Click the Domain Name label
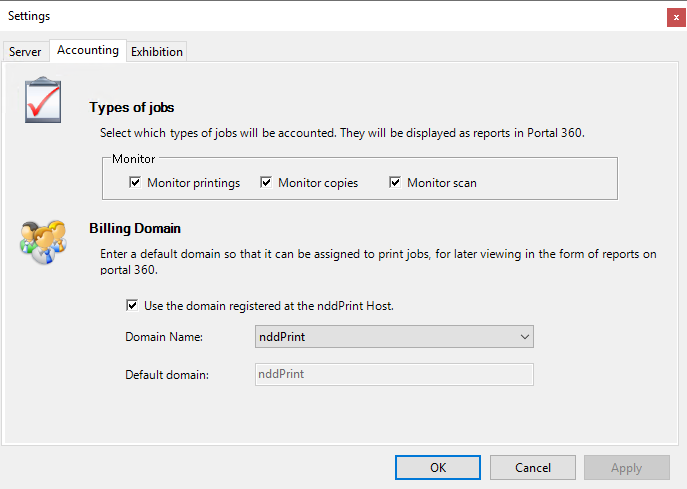 pos(164,337)
